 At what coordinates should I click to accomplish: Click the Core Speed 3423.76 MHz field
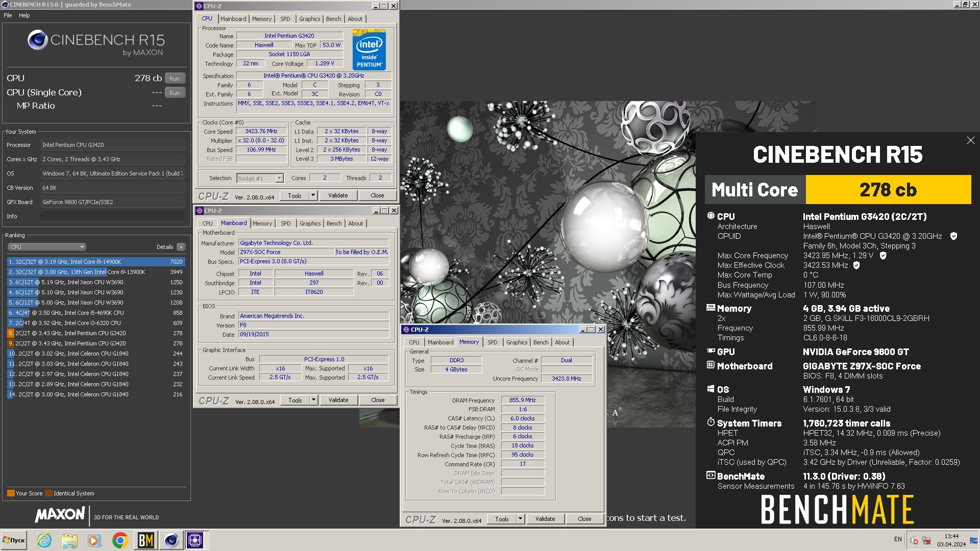261,131
